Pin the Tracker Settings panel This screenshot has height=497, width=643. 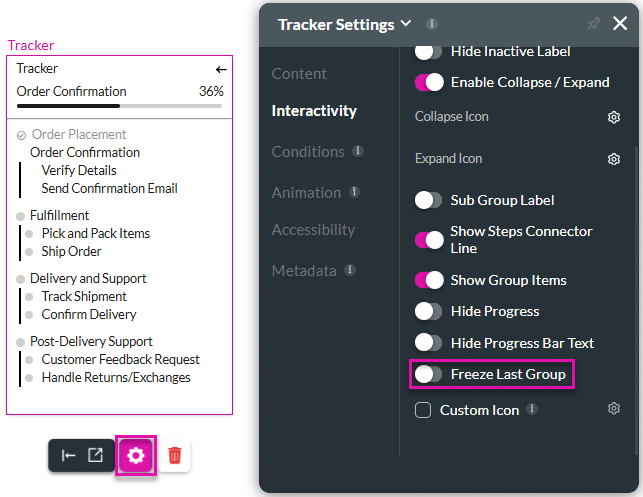pyautogui.click(x=594, y=24)
